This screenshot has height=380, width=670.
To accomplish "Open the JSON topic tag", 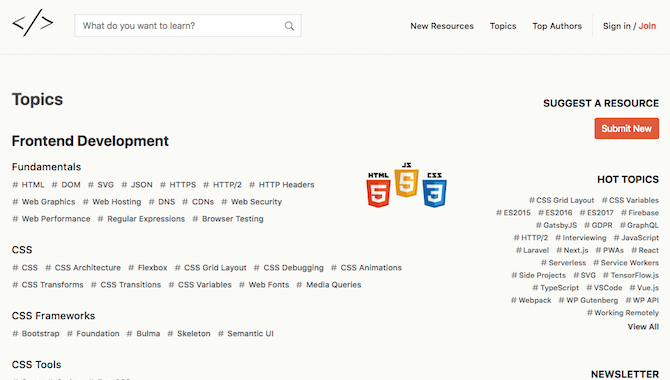I will tap(137, 185).
